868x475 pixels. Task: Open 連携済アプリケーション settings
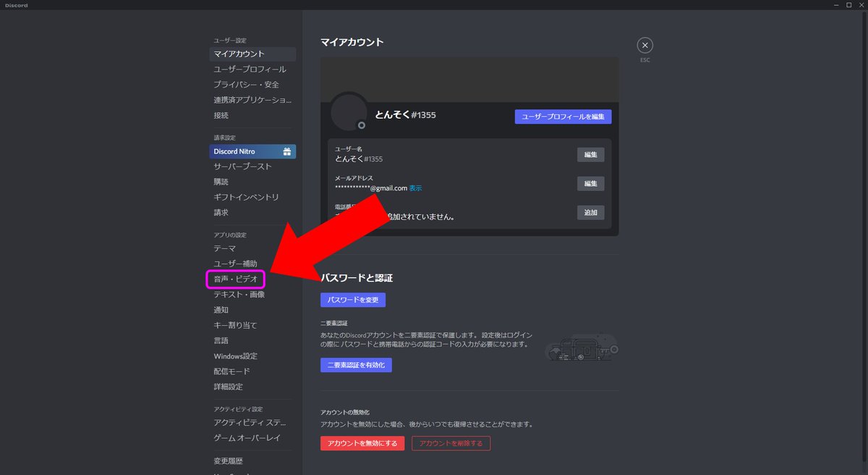tap(252, 100)
